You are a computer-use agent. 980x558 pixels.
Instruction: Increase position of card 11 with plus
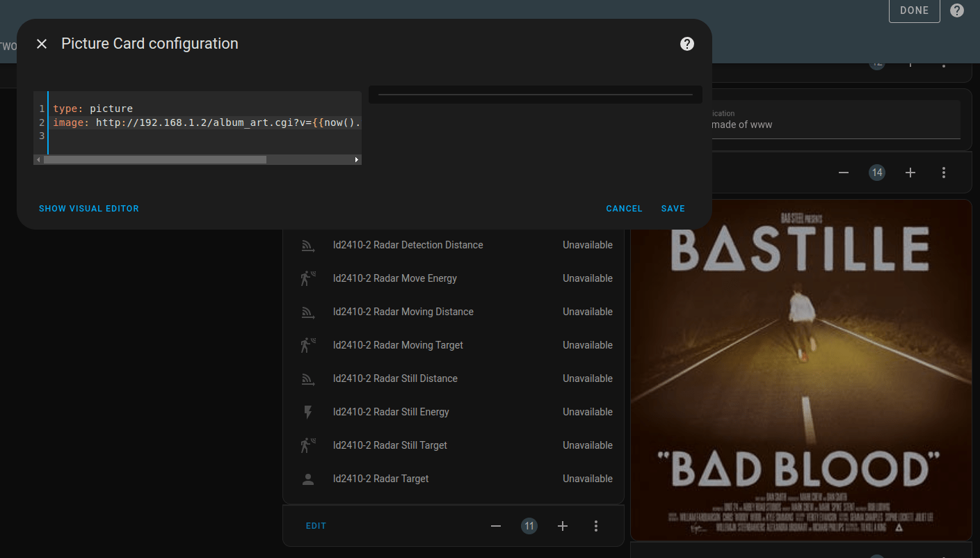[563, 526]
